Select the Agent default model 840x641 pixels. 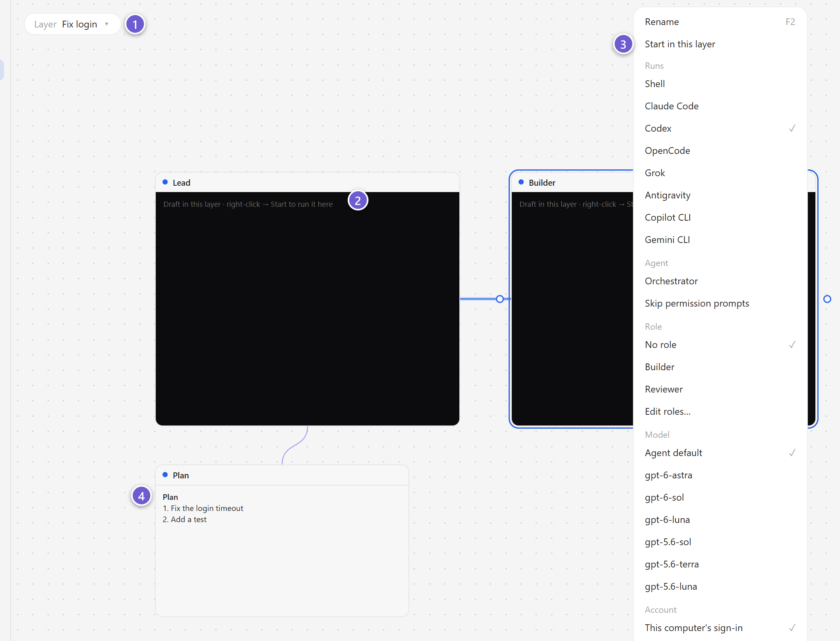click(720, 453)
